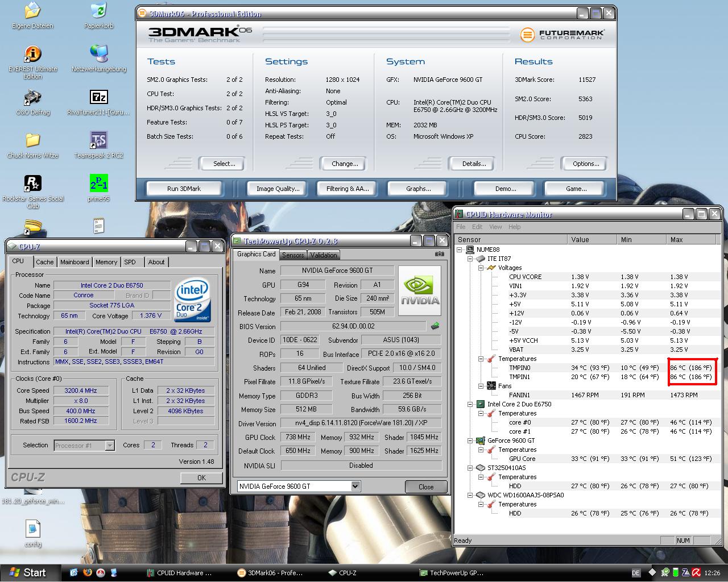Select the config file on the desktop
This screenshot has height=582, width=728.
(32, 533)
